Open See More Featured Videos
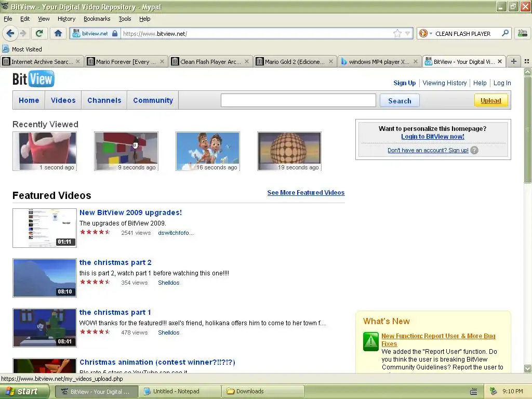Image resolution: width=532 pixels, height=399 pixels. click(305, 192)
